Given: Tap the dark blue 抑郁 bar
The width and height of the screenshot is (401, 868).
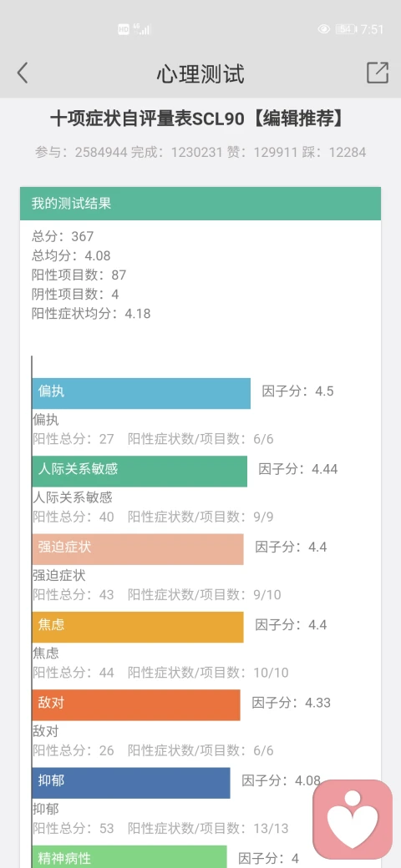Looking at the screenshot, I should [131, 783].
